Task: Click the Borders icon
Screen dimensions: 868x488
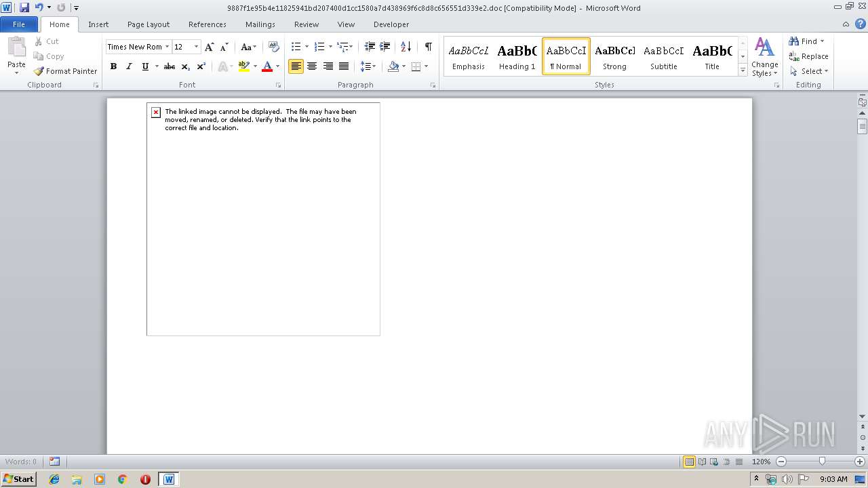Action: pos(416,66)
